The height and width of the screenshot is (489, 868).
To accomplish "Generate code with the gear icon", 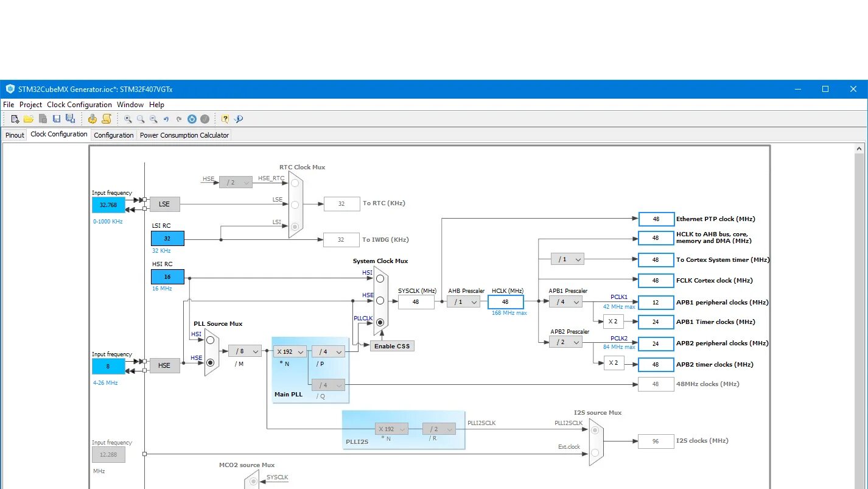I will (93, 119).
